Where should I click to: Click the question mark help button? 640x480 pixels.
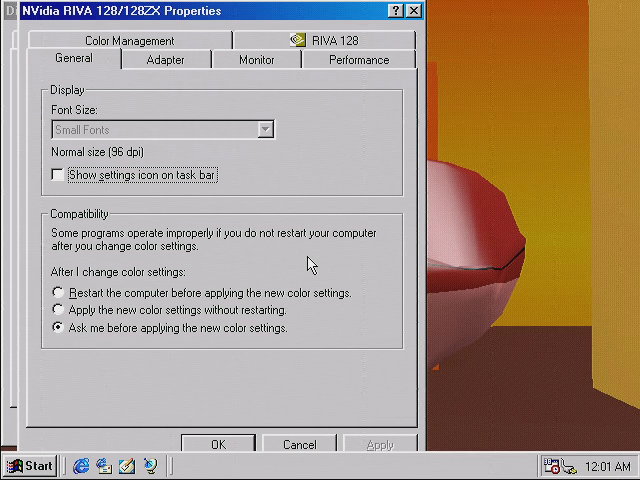396,11
